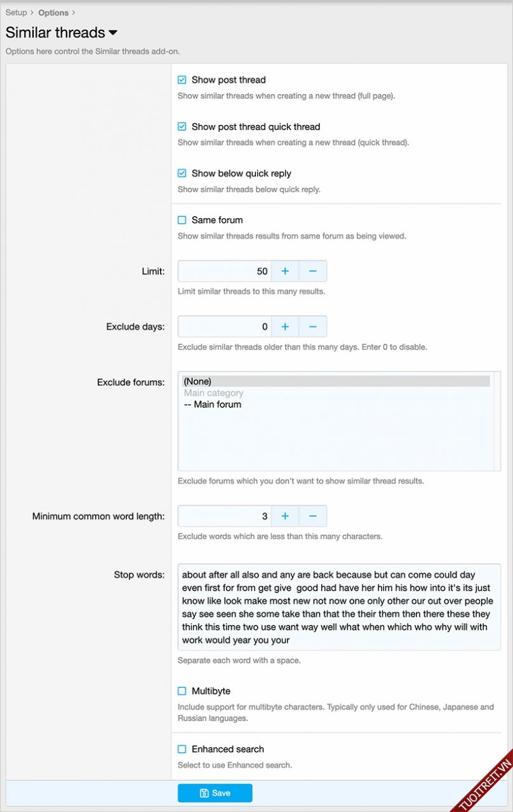
Task: Decrement Minimum common word length
Action: pos(312,516)
